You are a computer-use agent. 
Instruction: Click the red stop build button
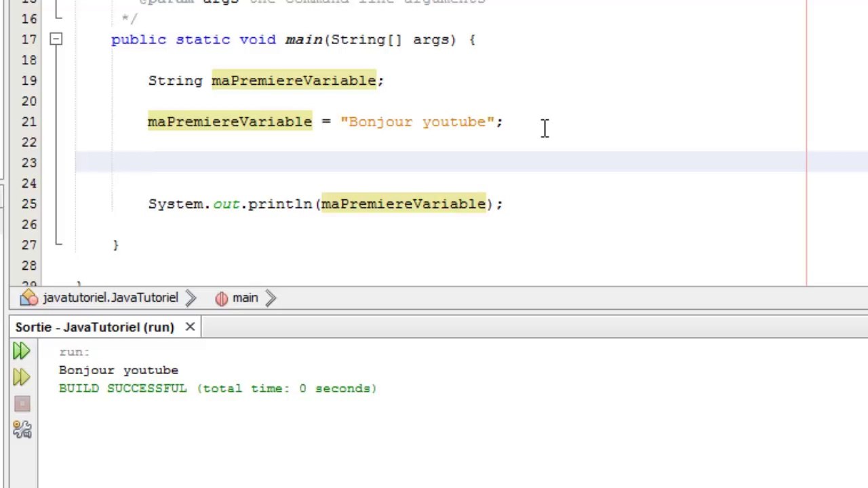pyautogui.click(x=22, y=404)
